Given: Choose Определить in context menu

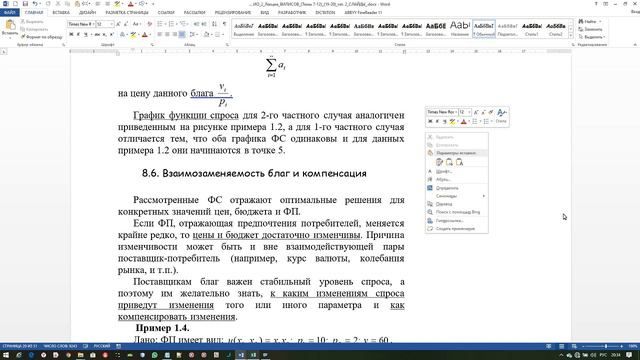Looking at the screenshot, I should (x=456, y=188).
